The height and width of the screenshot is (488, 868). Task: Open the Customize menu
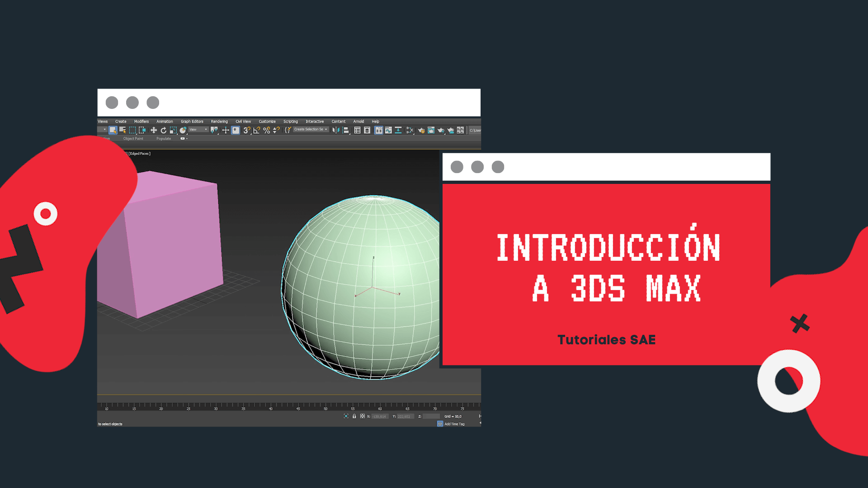click(x=267, y=122)
